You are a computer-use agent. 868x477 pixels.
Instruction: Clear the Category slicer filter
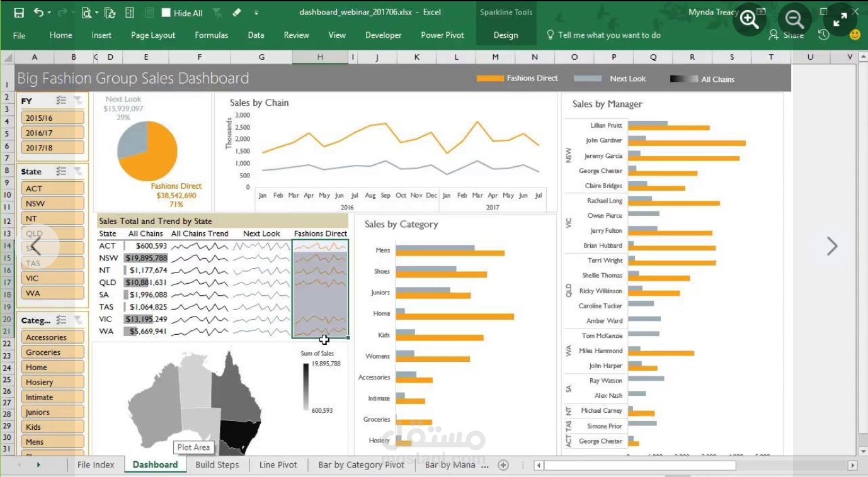[x=77, y=320]
